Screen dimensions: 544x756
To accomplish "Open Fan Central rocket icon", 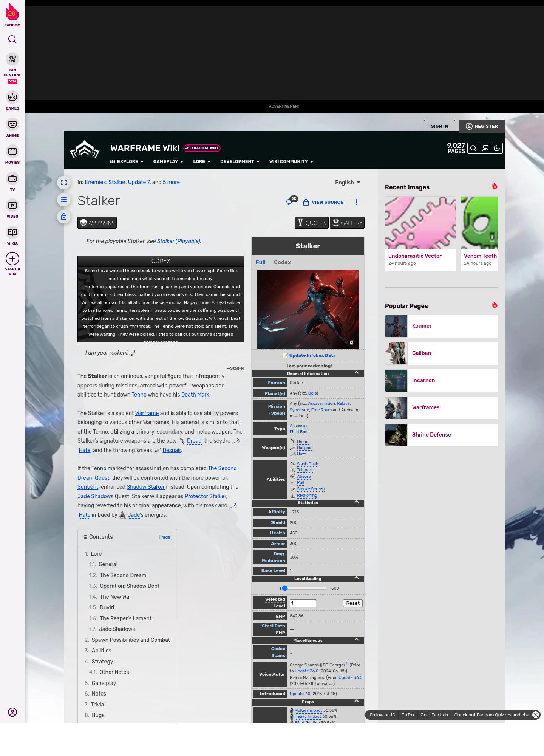I will click(x=12, y=59).
